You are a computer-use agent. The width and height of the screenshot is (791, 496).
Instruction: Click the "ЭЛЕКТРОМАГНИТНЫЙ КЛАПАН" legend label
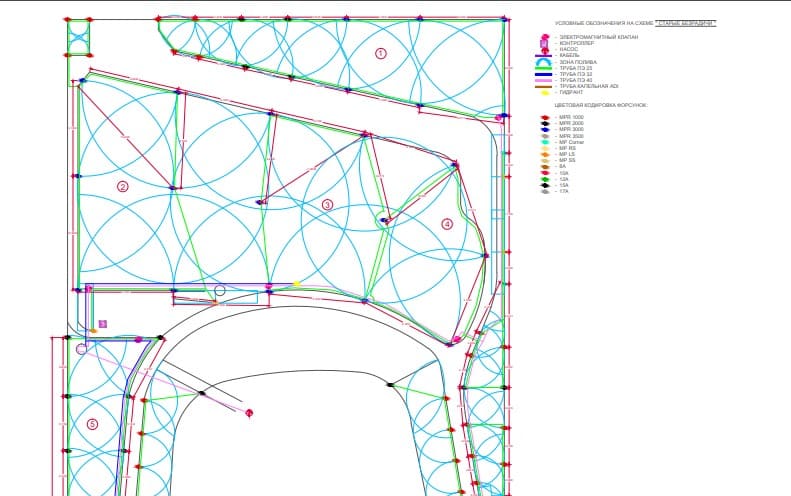[599, 37]
